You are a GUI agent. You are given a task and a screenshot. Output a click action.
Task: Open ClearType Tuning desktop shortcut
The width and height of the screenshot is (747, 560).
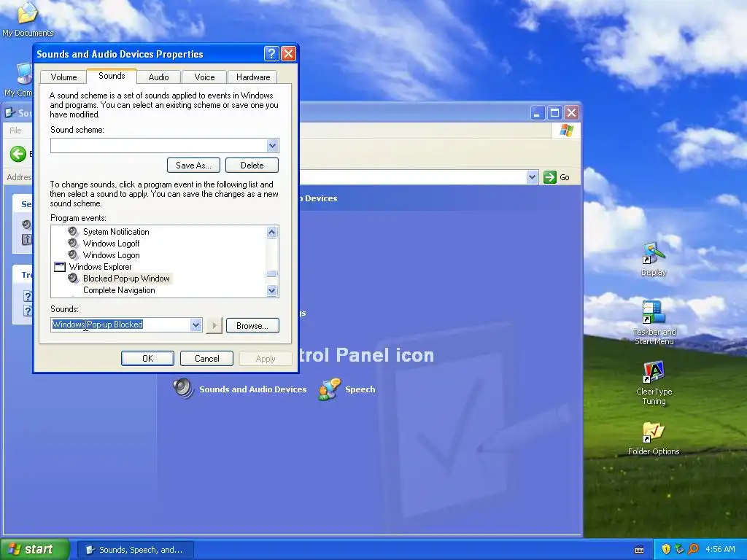[654, 384]
